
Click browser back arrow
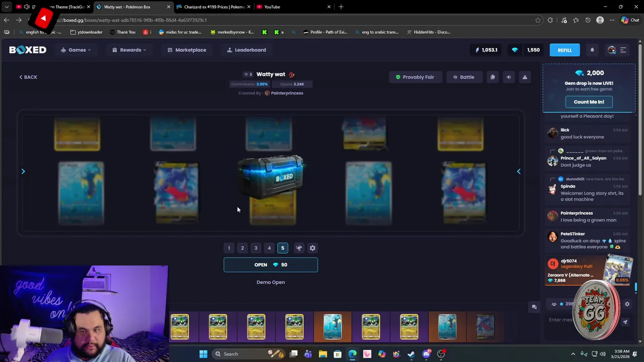coord(7,20)
